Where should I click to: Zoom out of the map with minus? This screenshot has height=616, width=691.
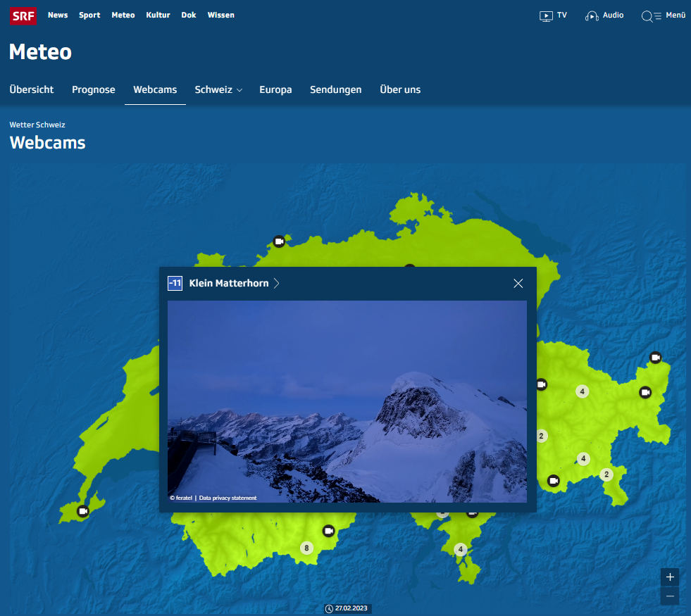coord(670,596)
